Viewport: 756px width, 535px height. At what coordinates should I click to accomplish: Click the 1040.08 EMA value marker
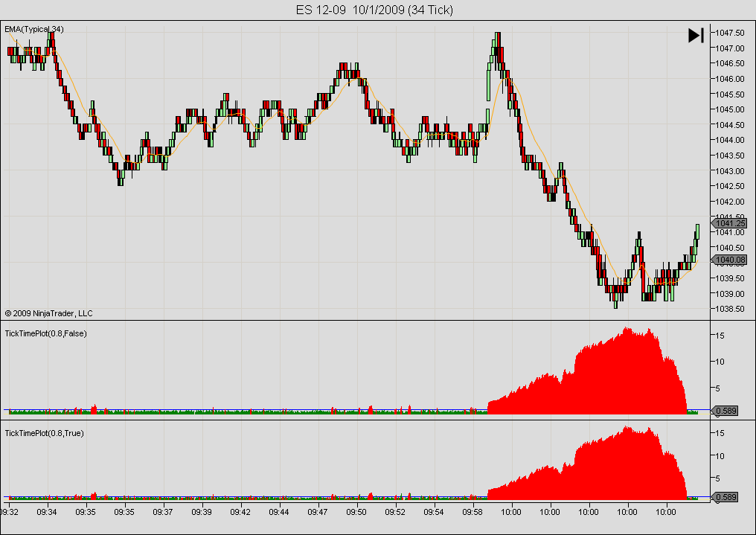pyautogui.click(x=729, y=260)
